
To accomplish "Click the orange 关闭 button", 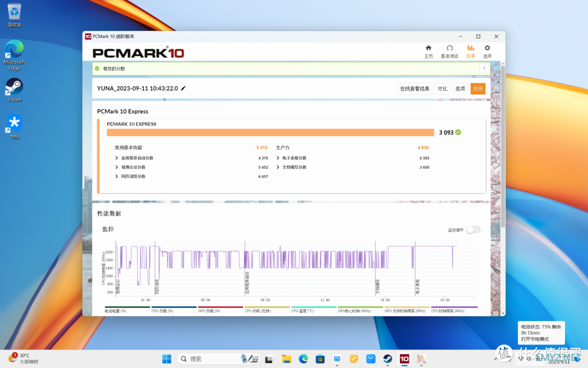I will (478, 89).
